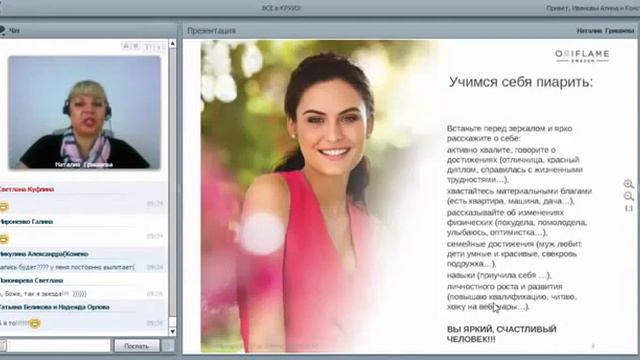Image resolution: width=640 pixels, height=360 pixels.
Task: Reset presentation to 1:1 scale
Action: (x=629, y=208)
